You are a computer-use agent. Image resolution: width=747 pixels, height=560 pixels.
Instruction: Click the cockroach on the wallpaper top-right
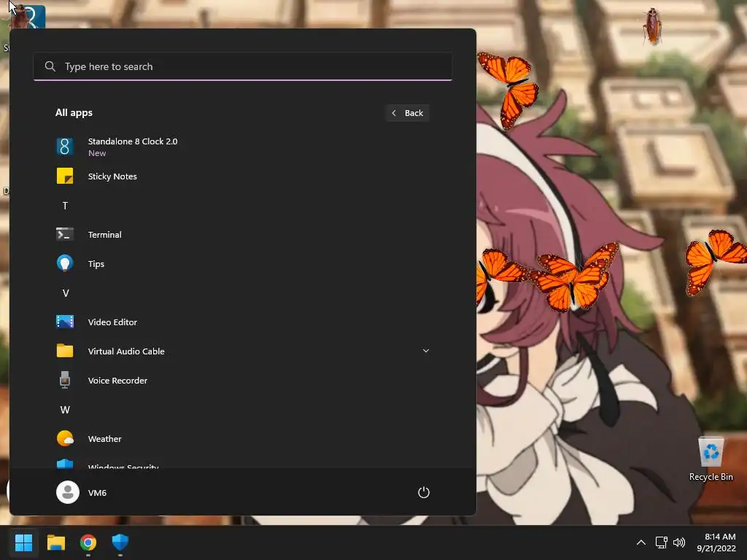tap(652, 26)
